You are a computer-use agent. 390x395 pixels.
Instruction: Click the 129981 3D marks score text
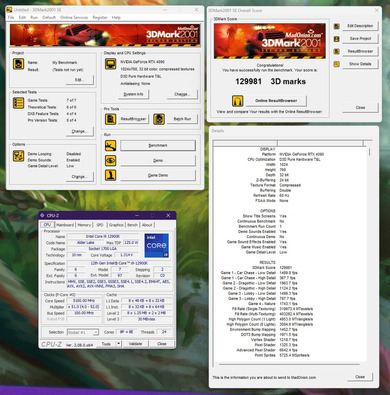coord(270,81)
